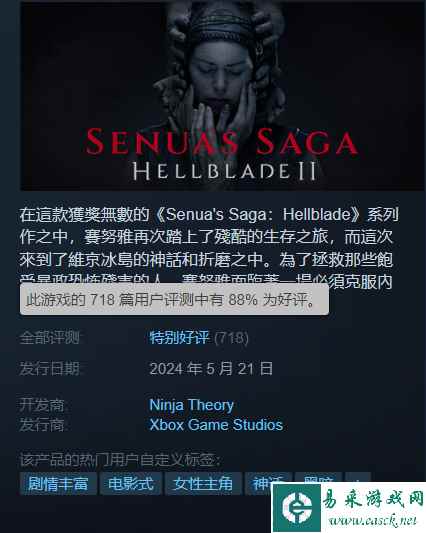
Task: Click the 全部评测 label
Action: [50, 338]
